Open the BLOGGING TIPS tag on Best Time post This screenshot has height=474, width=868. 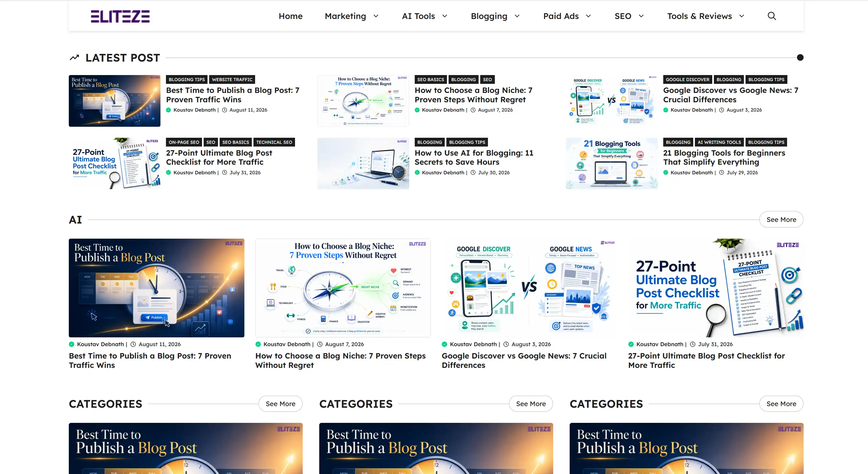click(187, 79)
